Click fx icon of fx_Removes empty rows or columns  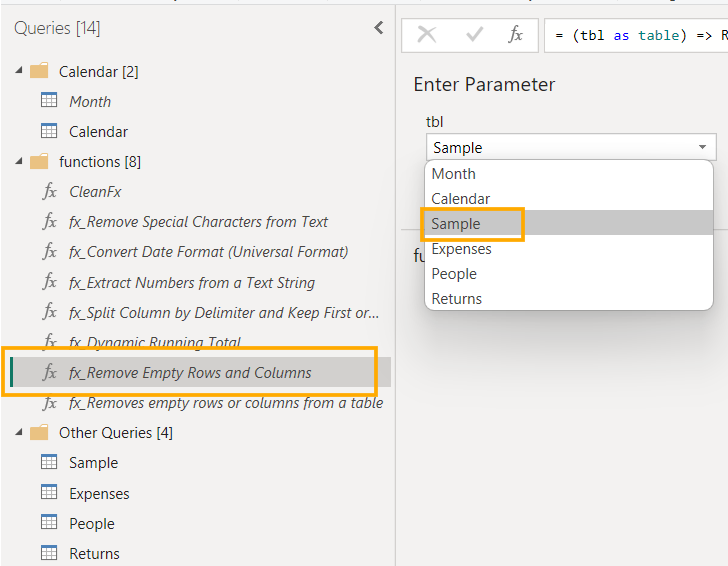[50, 403]
